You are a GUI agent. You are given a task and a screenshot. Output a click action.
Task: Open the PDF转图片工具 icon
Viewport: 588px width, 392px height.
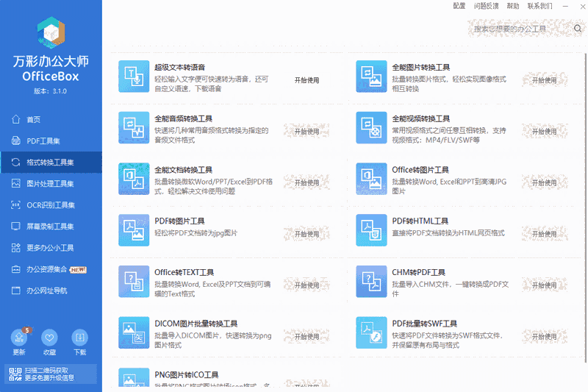(134, 230)
